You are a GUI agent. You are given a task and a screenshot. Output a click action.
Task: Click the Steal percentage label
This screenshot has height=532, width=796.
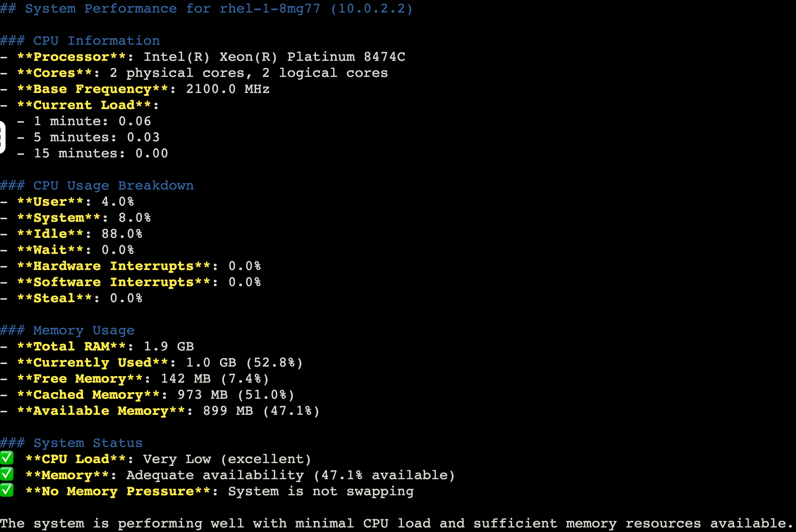click(54, 298)
